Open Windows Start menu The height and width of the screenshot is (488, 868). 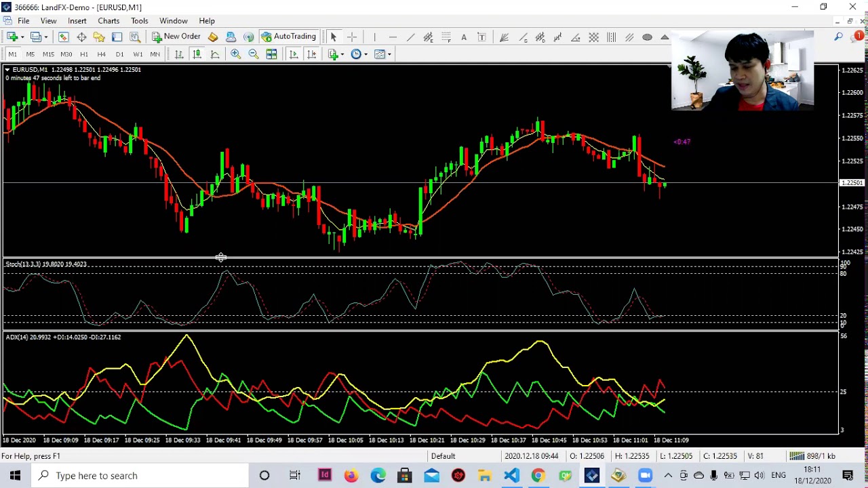[x=15, y=476]
